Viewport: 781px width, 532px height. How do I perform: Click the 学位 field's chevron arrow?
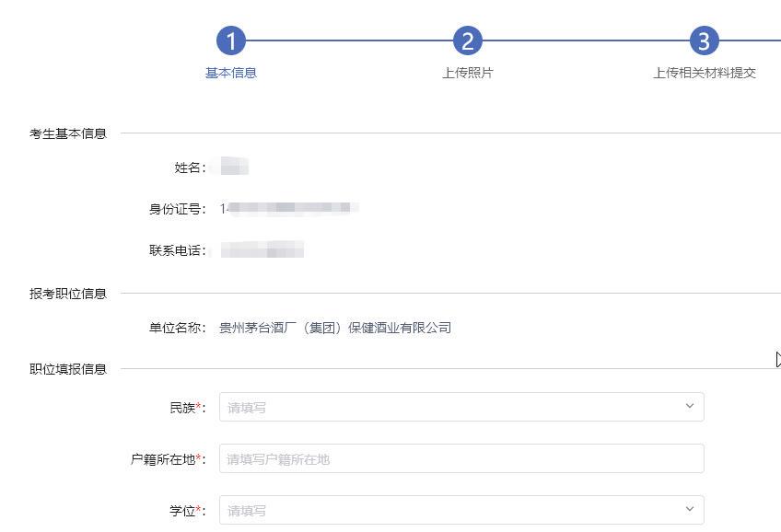[x=689, y=510]
